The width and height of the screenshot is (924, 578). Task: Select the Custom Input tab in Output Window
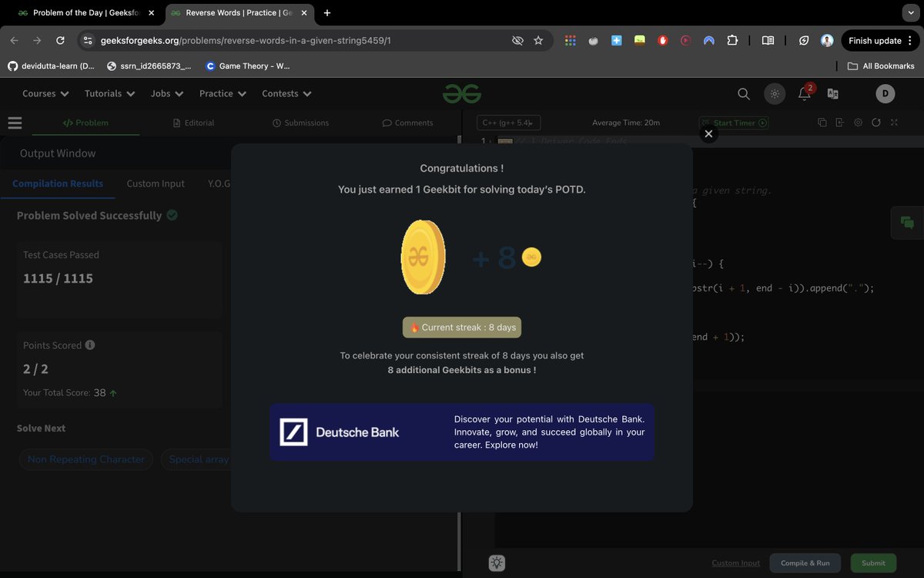tap(156, 183)
